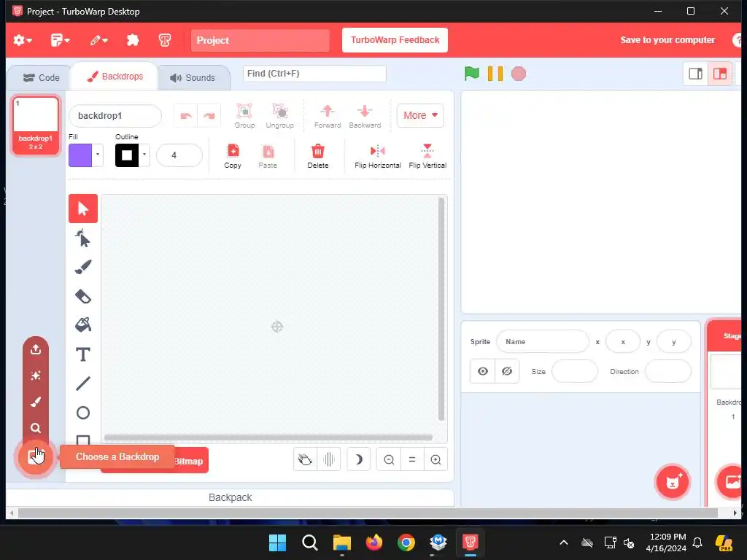Switch to large stage layout
This screenshot has width=747, height=560.
pos(720,74)
